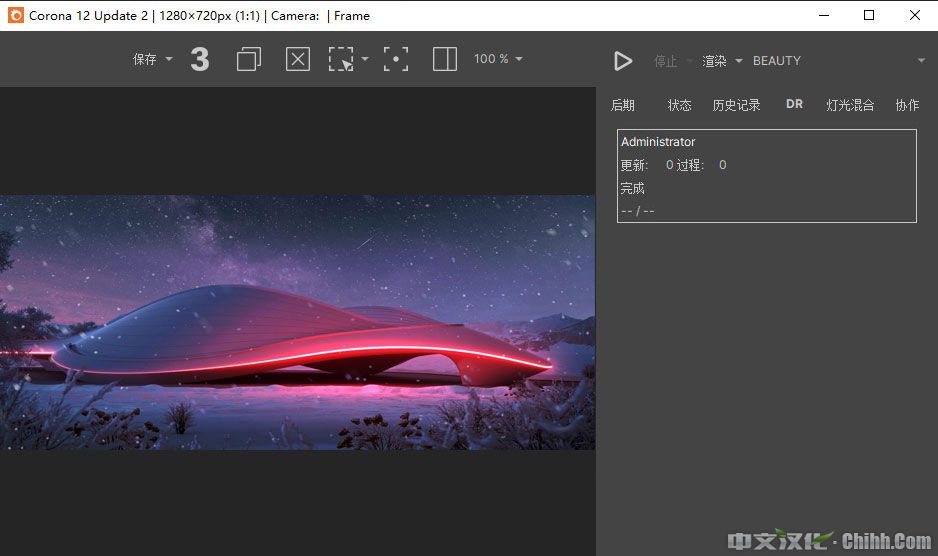This screenshot has height=556, width=938.
Task: Click the rendered building image preview
Action: coord(297,322)
